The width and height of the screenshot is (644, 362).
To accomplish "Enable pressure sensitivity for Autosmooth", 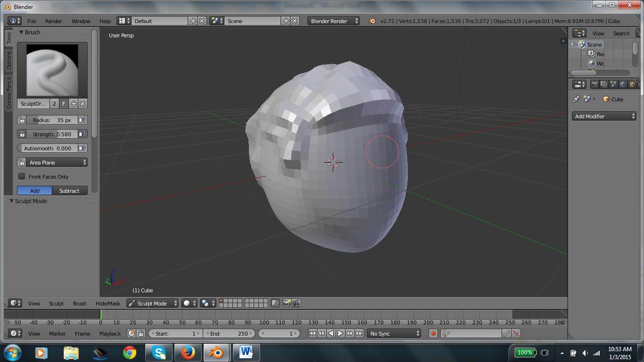I will tap(82, 148).
